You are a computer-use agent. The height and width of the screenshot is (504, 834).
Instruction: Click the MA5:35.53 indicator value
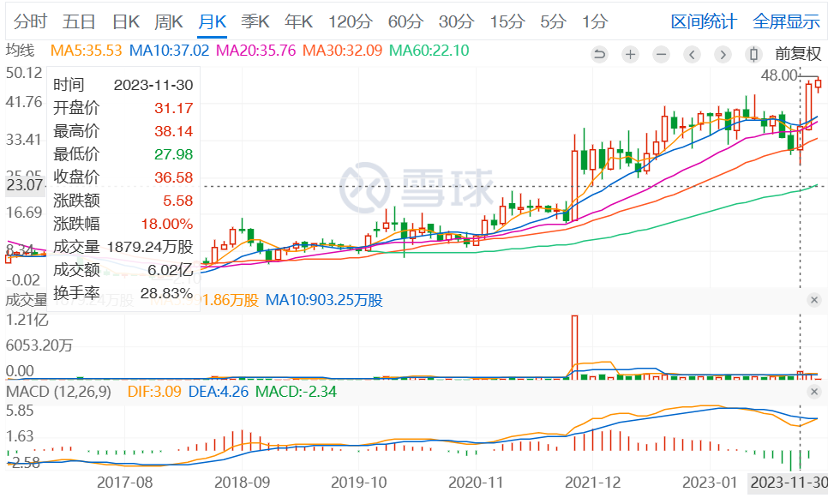coord(87,51)
